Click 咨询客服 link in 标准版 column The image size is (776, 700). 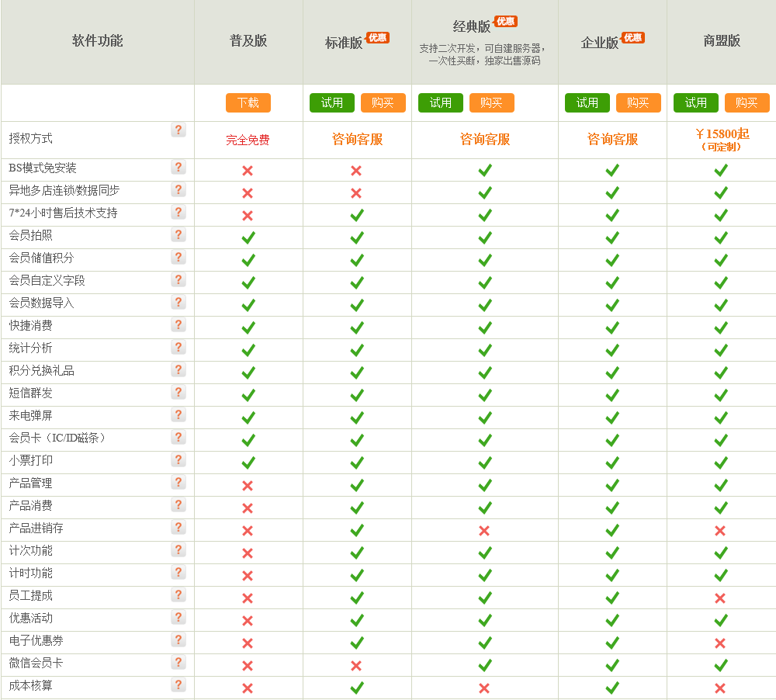point(357,140)
